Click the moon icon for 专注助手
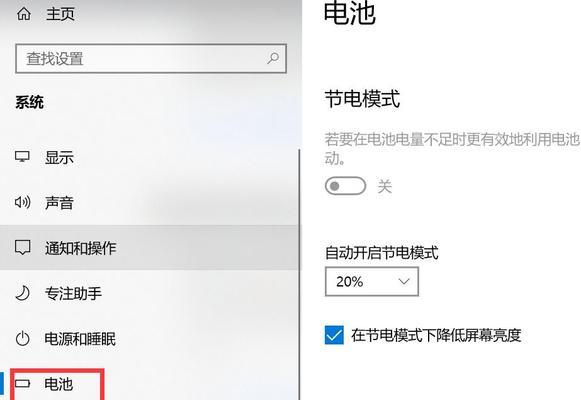The image size is (581, 400). (22, 293)
